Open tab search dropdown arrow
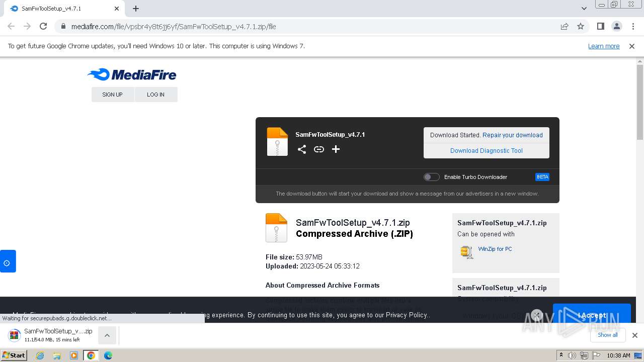 (584, 9)
